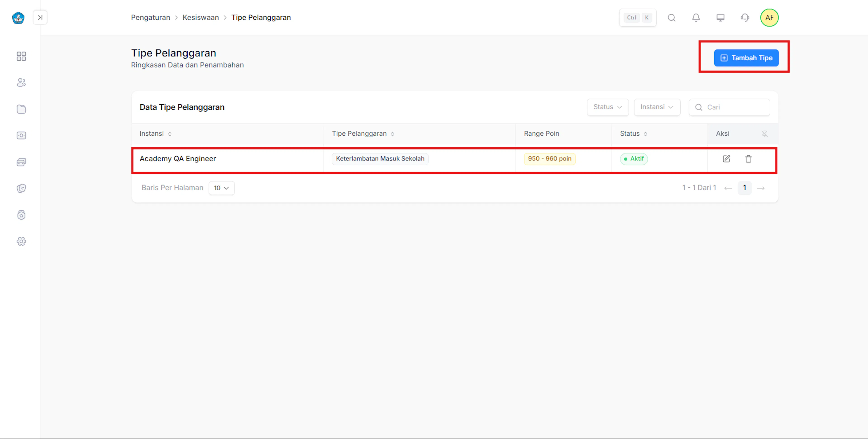
Task: Click the Ringkasan Data dan Penambahan subtitle
Action: pos(187,65)
